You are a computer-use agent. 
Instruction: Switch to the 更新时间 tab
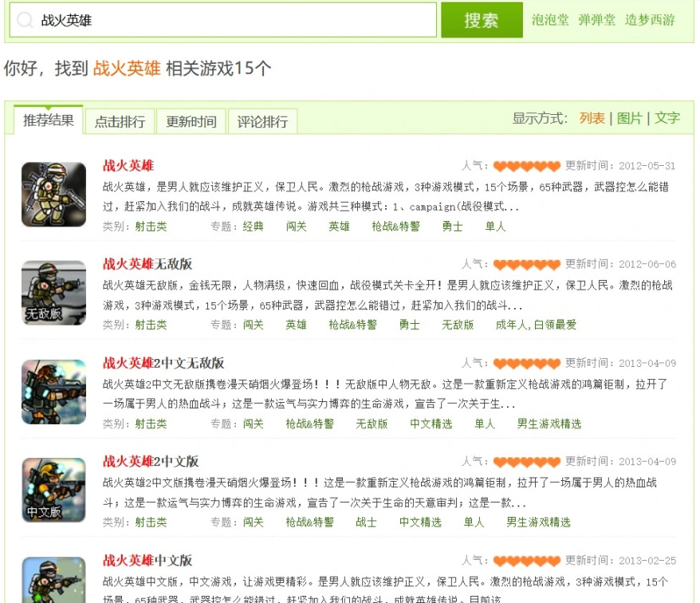(x=191, y=121)
